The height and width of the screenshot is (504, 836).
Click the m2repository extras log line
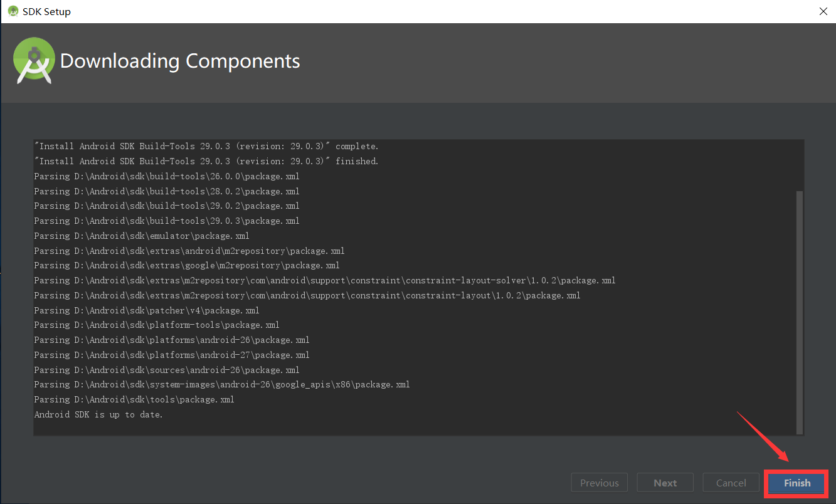click(x=188, y=250)
